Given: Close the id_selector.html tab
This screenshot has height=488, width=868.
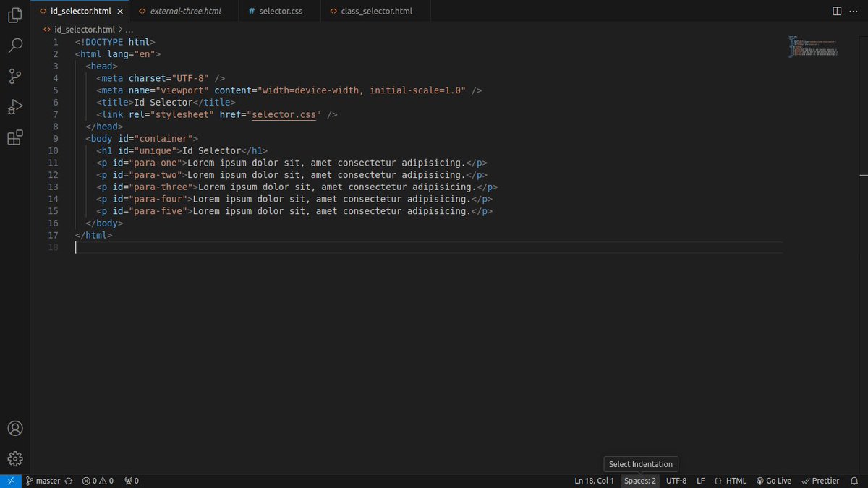Looking at the screenshot, I should click(120, 12).
